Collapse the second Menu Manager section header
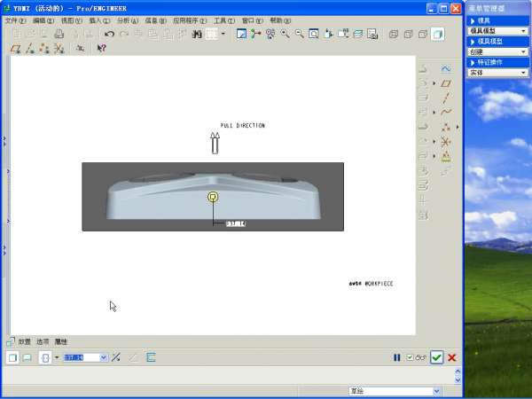532x399 pixels. coord(497,42)
